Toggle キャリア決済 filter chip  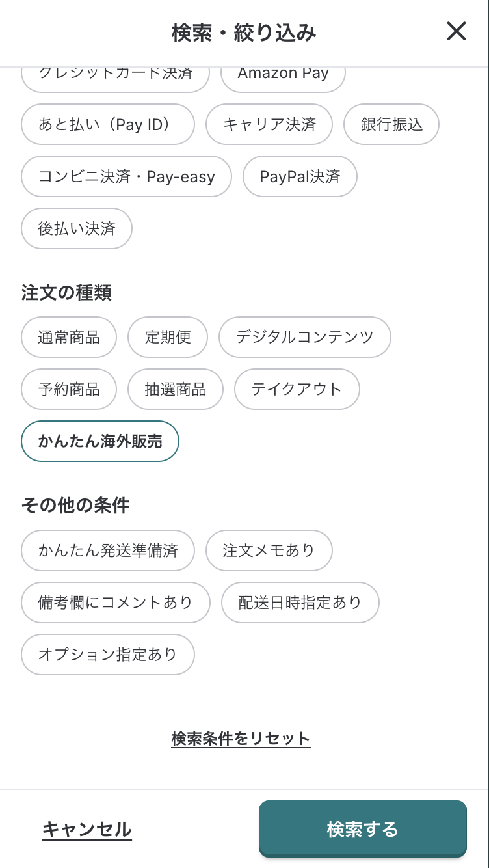(x=269, y=124)
